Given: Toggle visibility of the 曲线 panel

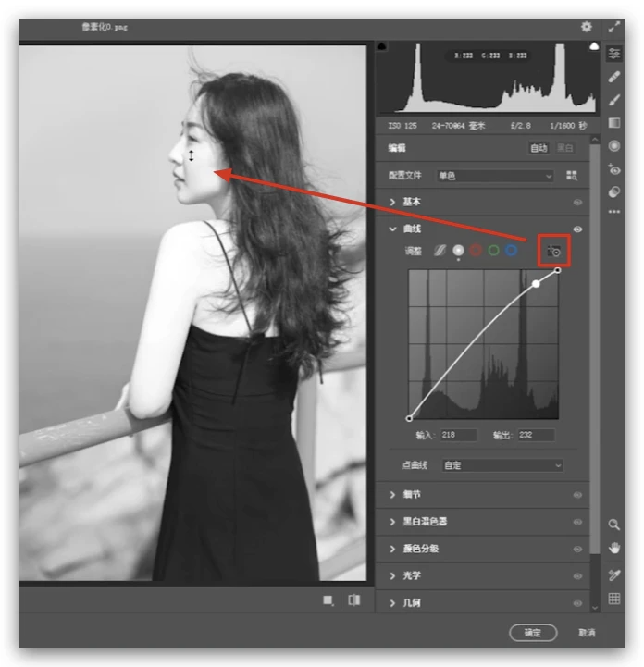Looking at the screenshot, I should pyautogui.click(x=578, y=229).
